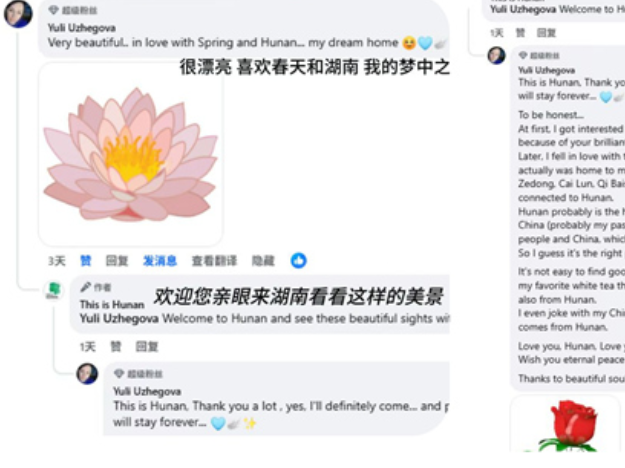Click the blue thumbs-up reaction icon
The width and height of the screenshot is (625, 468).
[x=299, y=261]
